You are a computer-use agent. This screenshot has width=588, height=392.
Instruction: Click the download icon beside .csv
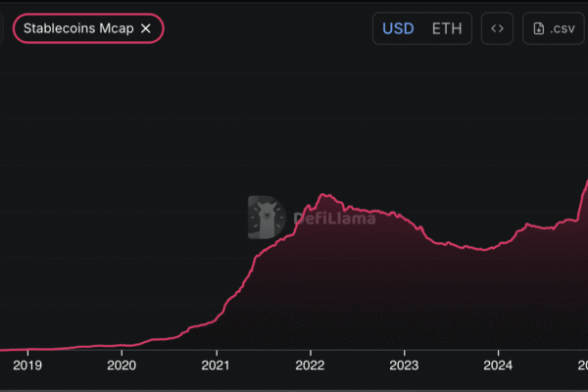[x=539, y=28]
